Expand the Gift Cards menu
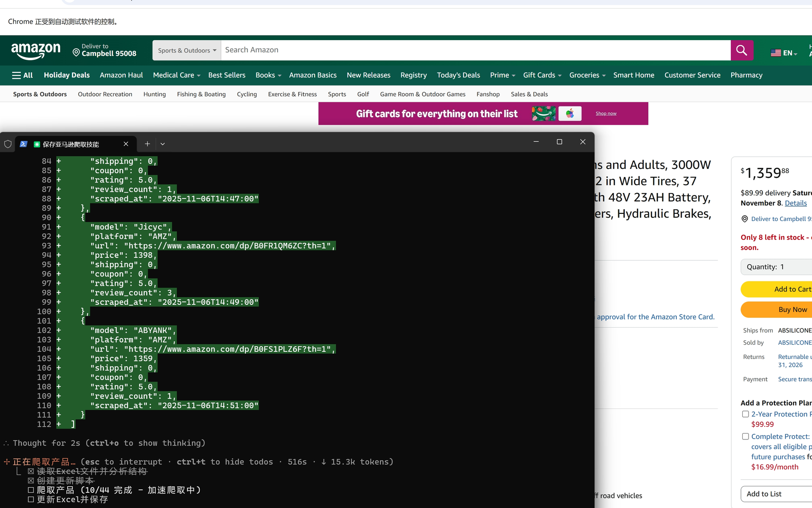812x508 pixels. [542, 75]
